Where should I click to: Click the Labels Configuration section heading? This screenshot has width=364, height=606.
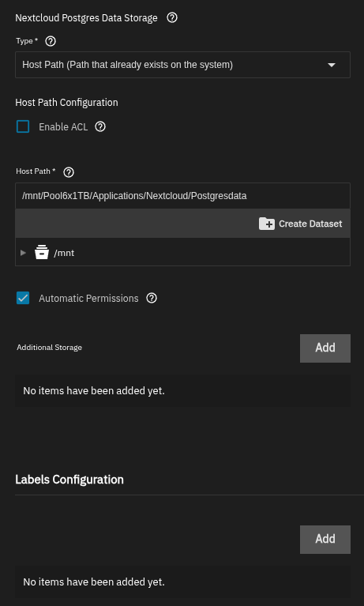tap(69, 480)
